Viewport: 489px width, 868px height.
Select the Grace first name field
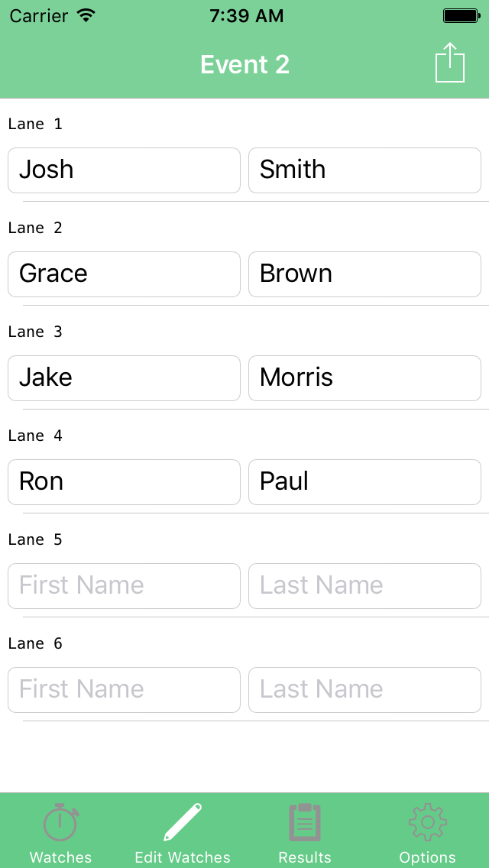click(x=124, y=274)
